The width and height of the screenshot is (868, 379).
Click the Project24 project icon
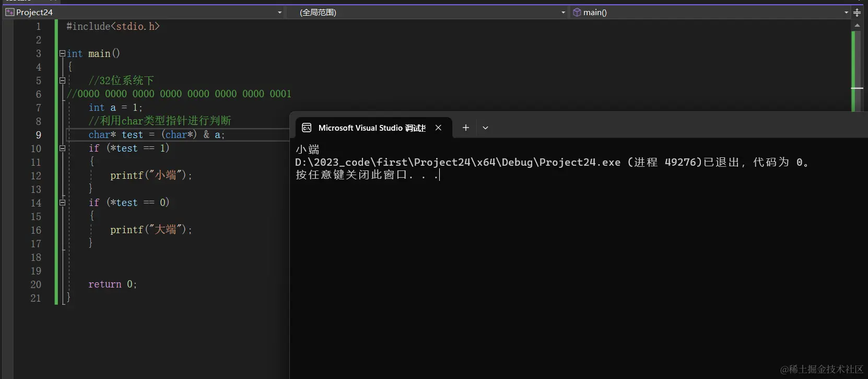tap(9, 12)
